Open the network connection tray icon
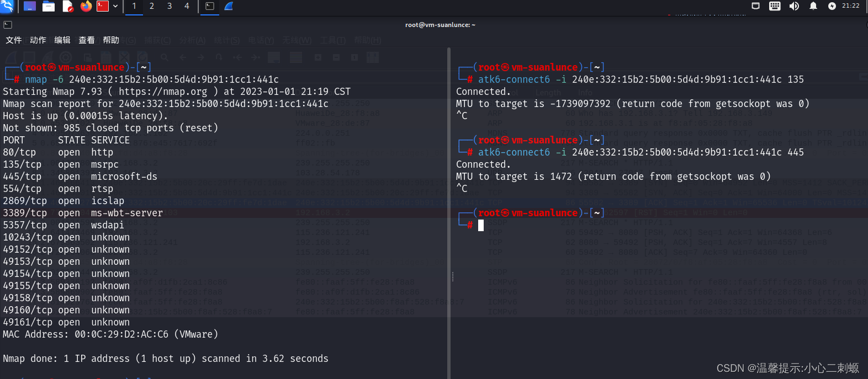Screen dimensions: 868x379 756,6
